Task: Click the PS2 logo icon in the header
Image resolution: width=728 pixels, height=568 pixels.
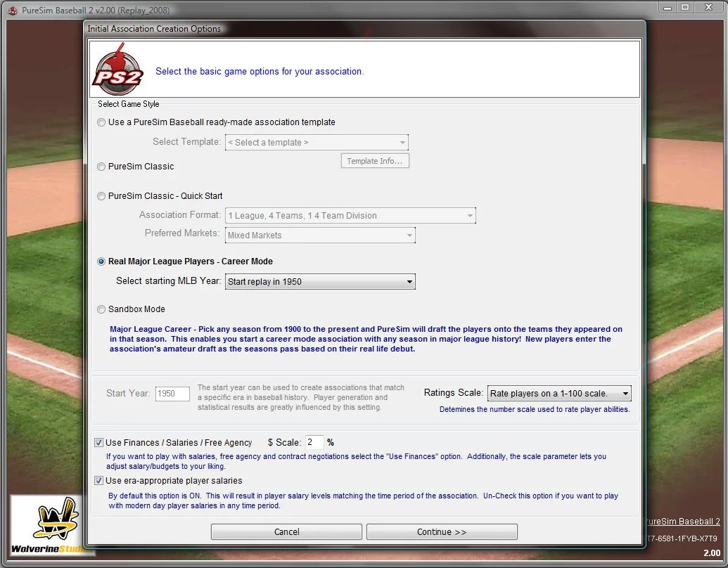Action: (x=118, y=69)
